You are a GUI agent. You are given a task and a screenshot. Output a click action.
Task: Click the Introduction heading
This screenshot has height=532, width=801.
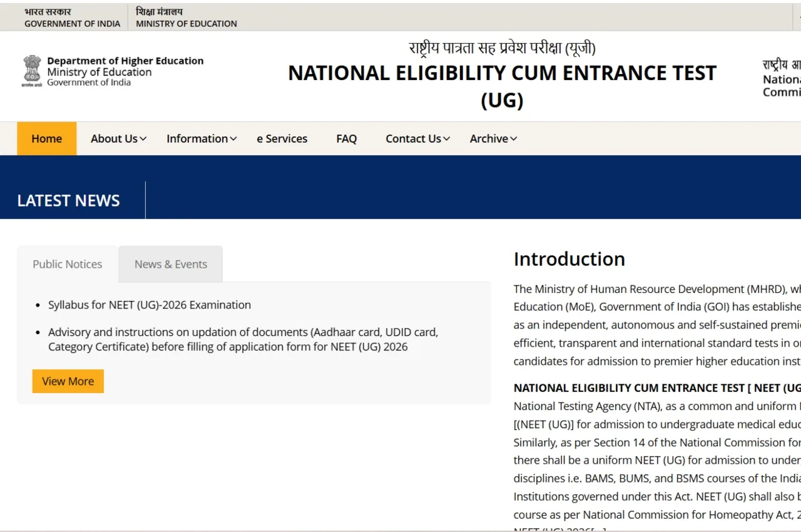pos(569,259)
